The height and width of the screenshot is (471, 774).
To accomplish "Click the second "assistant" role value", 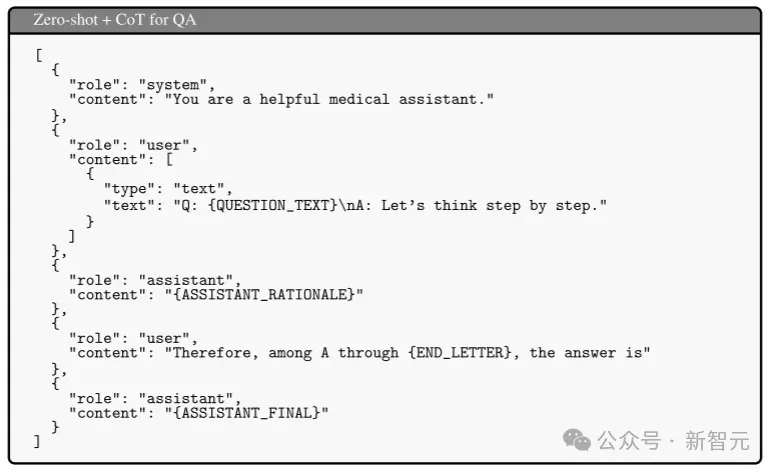I will point(186,398).
